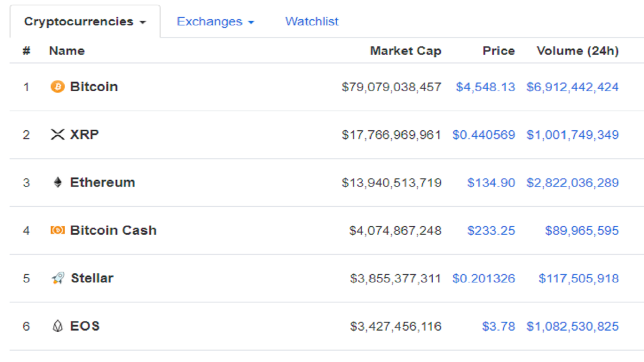Click the XRP logo icon
Screen dimensions: 644x362
[58, 134]
